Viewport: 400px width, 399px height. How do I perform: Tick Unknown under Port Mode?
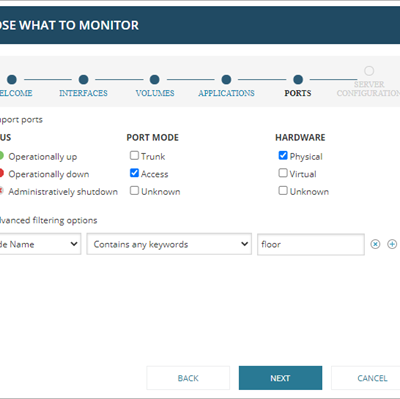[x=134, y=191]
